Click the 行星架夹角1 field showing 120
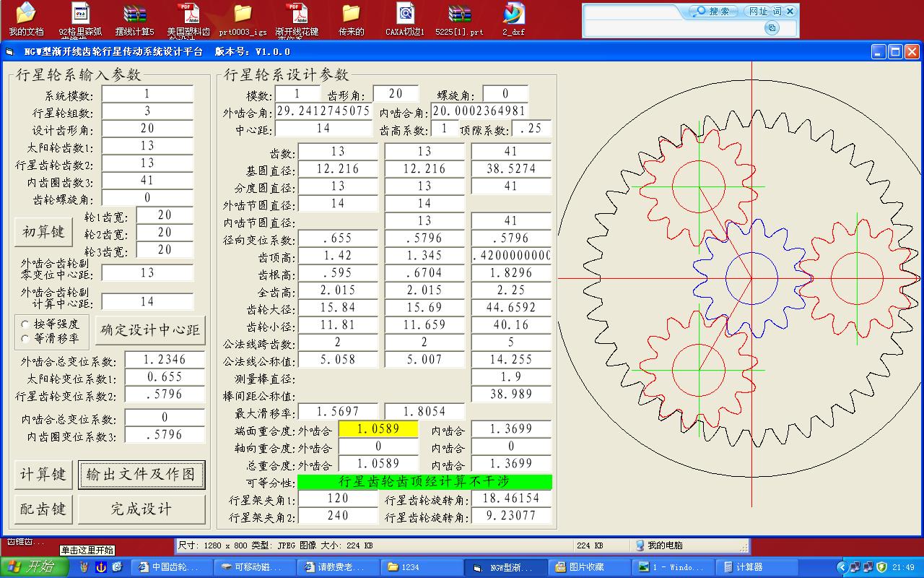Viewport: 924px width, 578px height. tap(338, 499)
